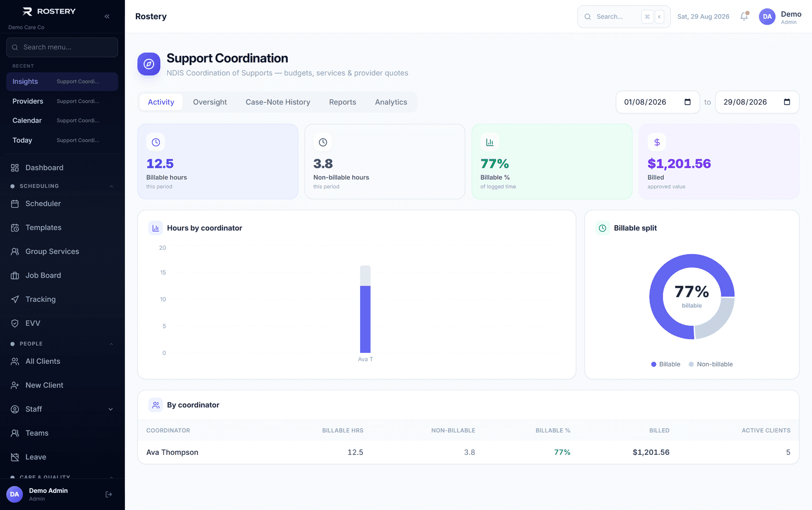Open the Leave calendar icon

(15, 457)
